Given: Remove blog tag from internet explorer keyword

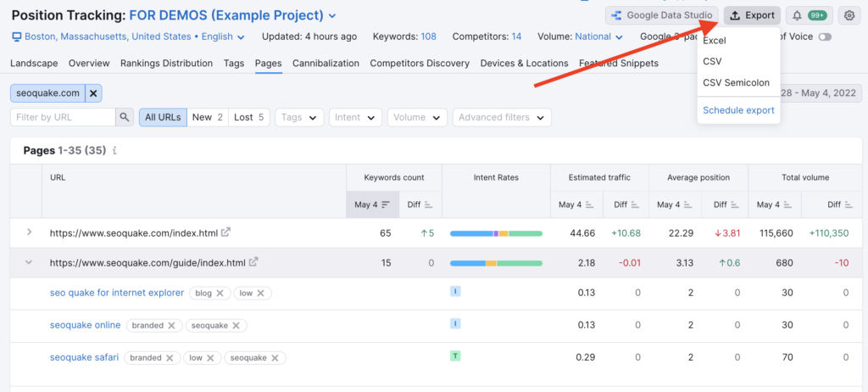Looking at the screenshot, I should [220, 294].
